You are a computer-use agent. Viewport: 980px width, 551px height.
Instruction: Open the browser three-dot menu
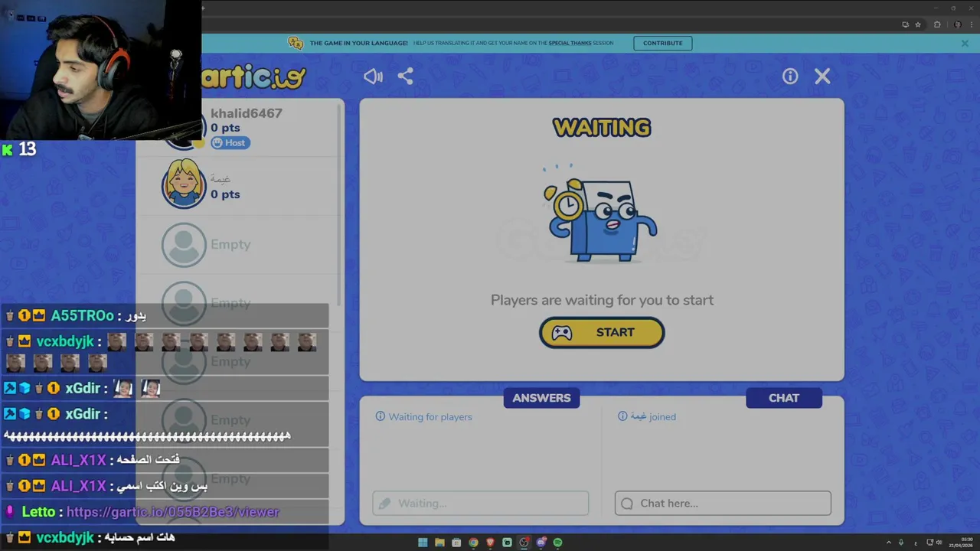coord(972,24)
